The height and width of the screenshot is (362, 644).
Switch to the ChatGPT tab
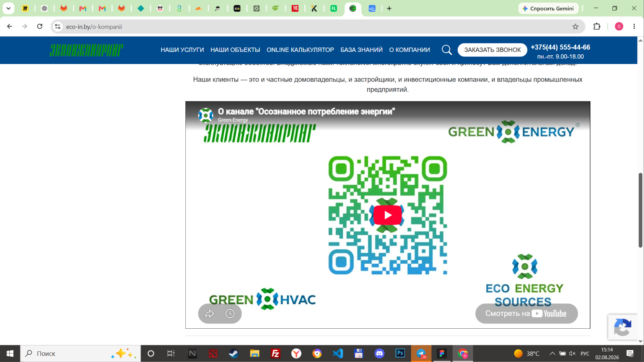coord(44,9)
